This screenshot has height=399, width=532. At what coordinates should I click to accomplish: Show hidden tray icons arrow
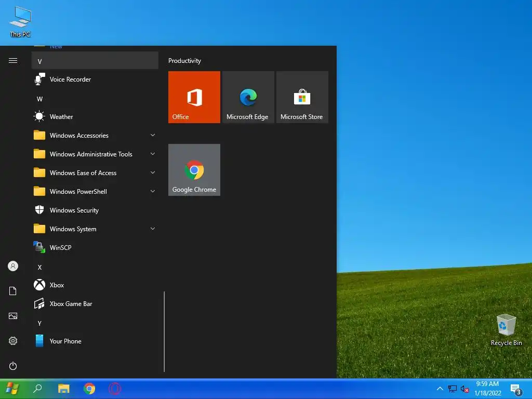[440, 389]
